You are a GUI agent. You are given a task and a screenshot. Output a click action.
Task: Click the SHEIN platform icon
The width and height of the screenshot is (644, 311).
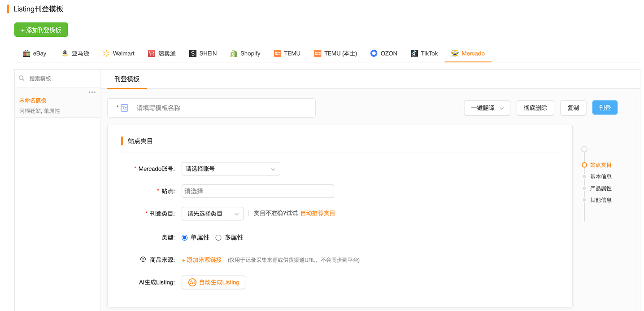coord(193,53)
